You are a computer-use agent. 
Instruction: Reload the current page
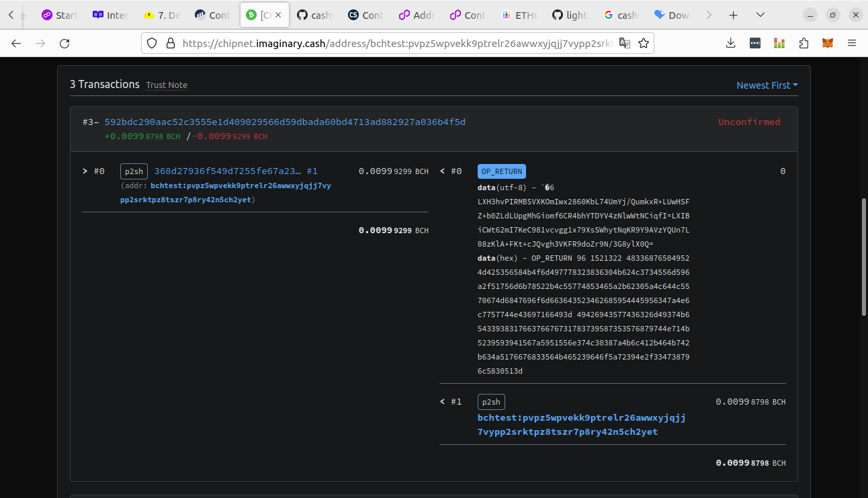point(64,43)
